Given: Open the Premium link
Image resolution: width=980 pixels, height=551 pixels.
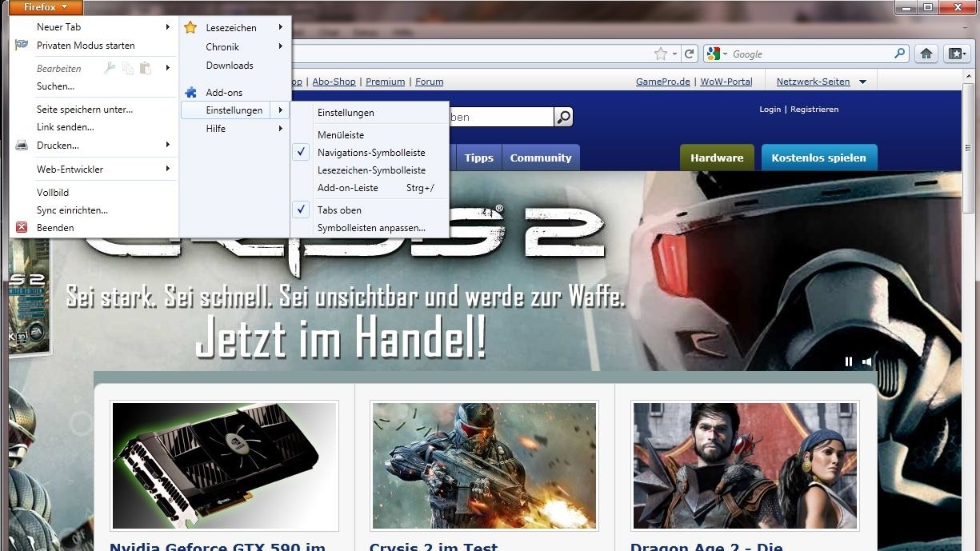Looking at the screenshot, I should (x=386, y=82).
